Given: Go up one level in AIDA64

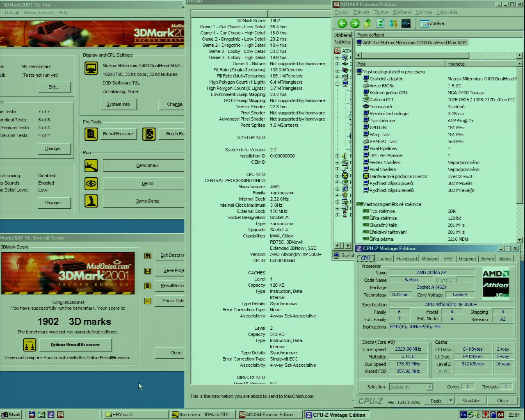Looking at the screenshot, I should pyautogui.click(x=368, y=23).
